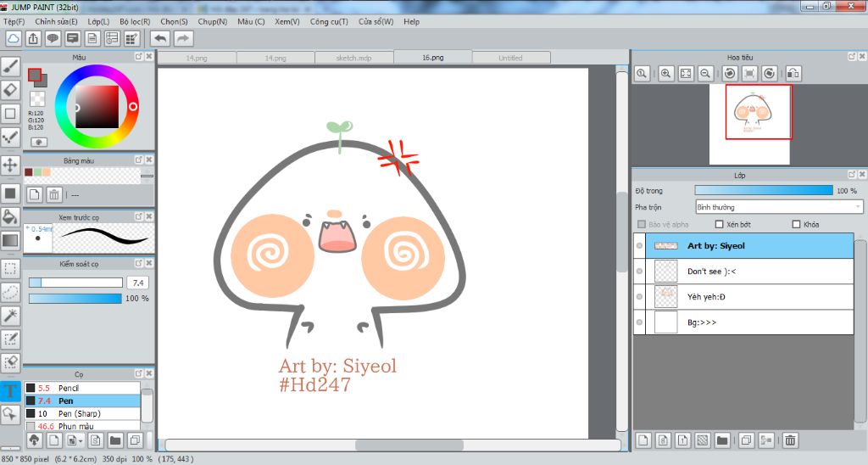Adjust the Độ trong opacity slider
The width and height of the screenshot is (868, 465).
tap(764, 190)
